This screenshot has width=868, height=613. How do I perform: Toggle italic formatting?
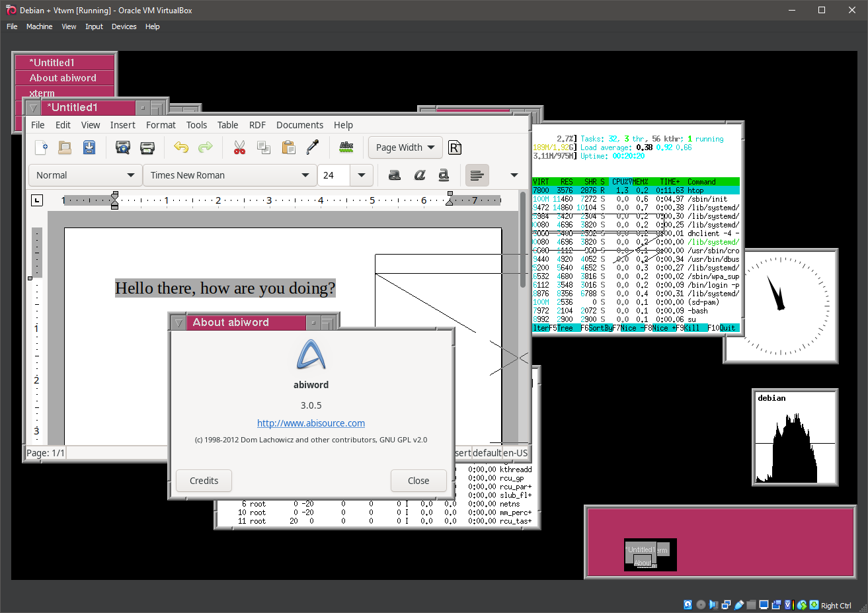click(419, 175)
